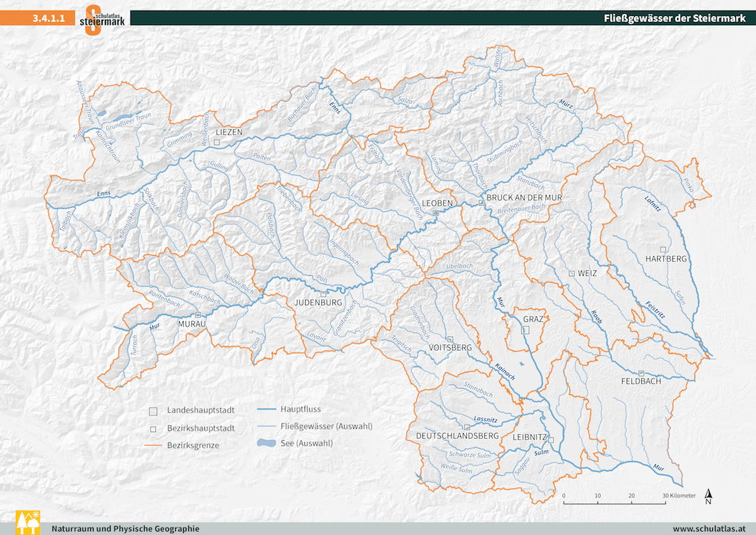The image size is (756, 535).
Task: Click the Murau city marker icon
Action: pos(198,314)
